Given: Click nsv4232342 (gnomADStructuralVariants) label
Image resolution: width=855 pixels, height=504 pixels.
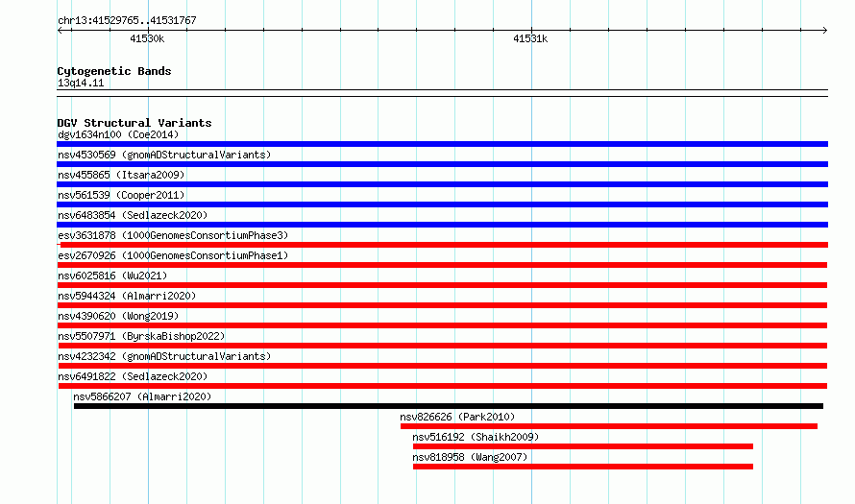Looking at the screenshot, I should [164, 356].
